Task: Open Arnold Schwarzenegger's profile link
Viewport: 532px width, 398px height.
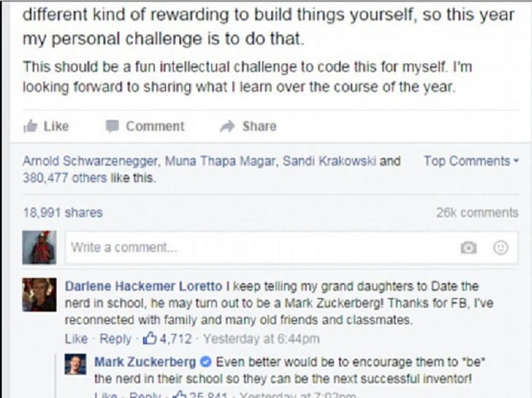Action: (x=90, y=161)
